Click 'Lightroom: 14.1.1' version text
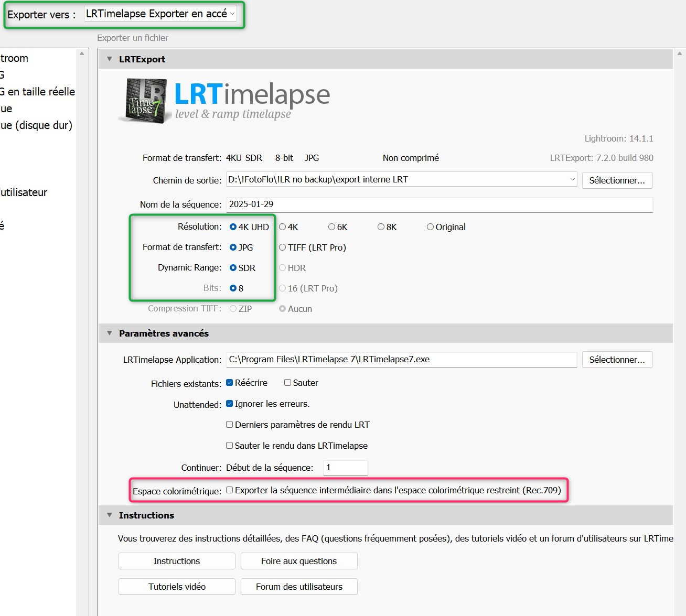 tap(619, 138)
